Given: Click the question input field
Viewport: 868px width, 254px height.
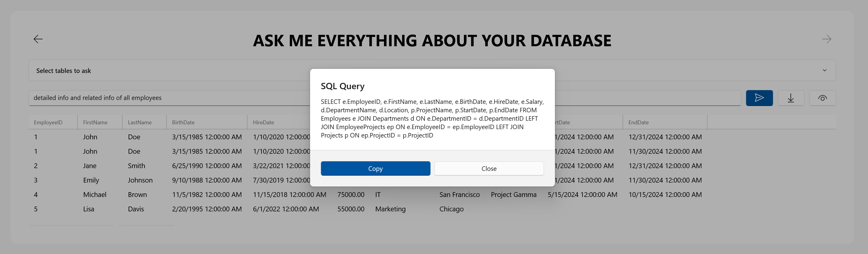Looking at the screenshot, I should click(x=385, y=98).
